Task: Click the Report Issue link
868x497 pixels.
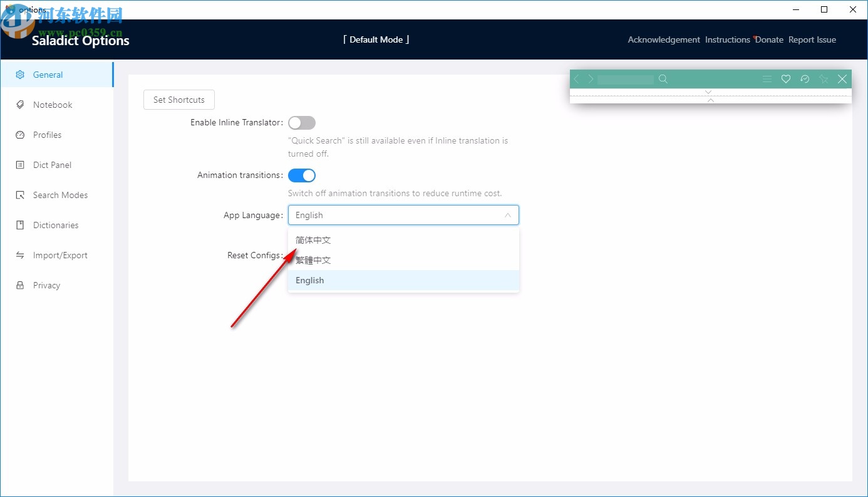Action: [812, 39]
